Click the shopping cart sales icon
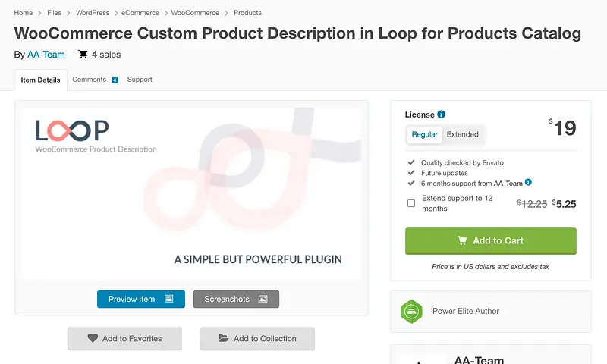This screenshot has width=607, height=364. [83, 55]
